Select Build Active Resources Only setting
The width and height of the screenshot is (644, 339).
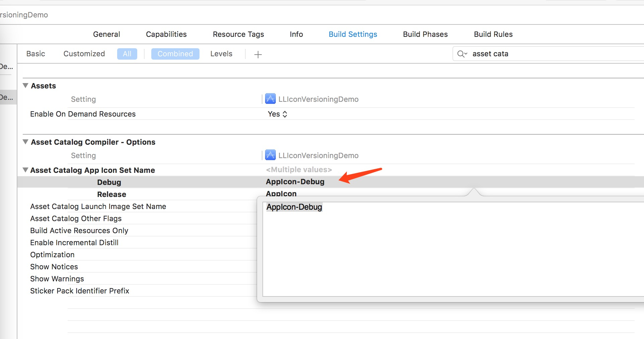pos(79,230)
